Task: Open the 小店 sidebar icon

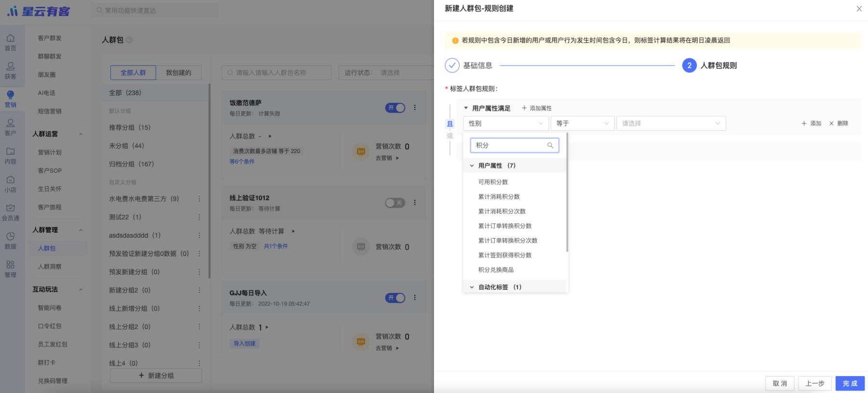Action: coord(11,184)
